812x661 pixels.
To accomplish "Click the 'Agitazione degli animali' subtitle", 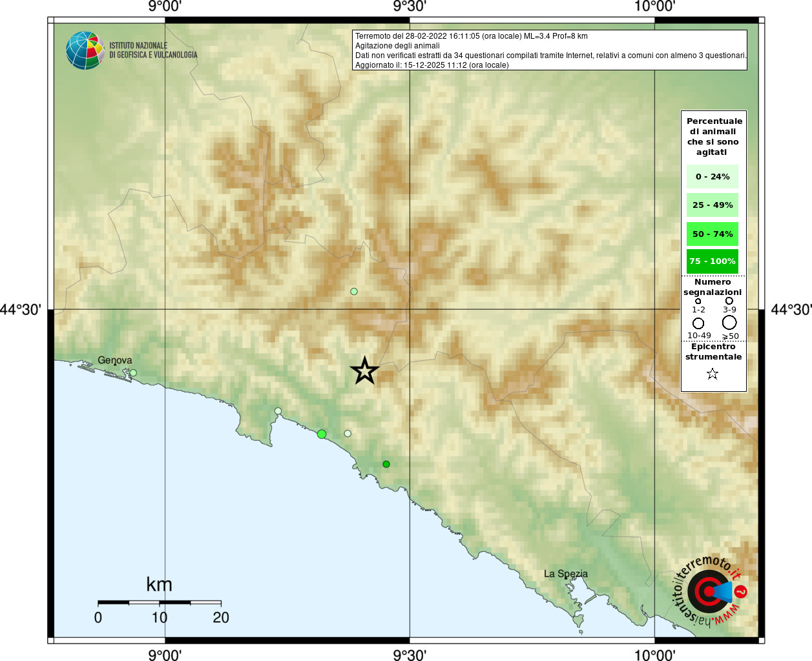I will point(397,46).
